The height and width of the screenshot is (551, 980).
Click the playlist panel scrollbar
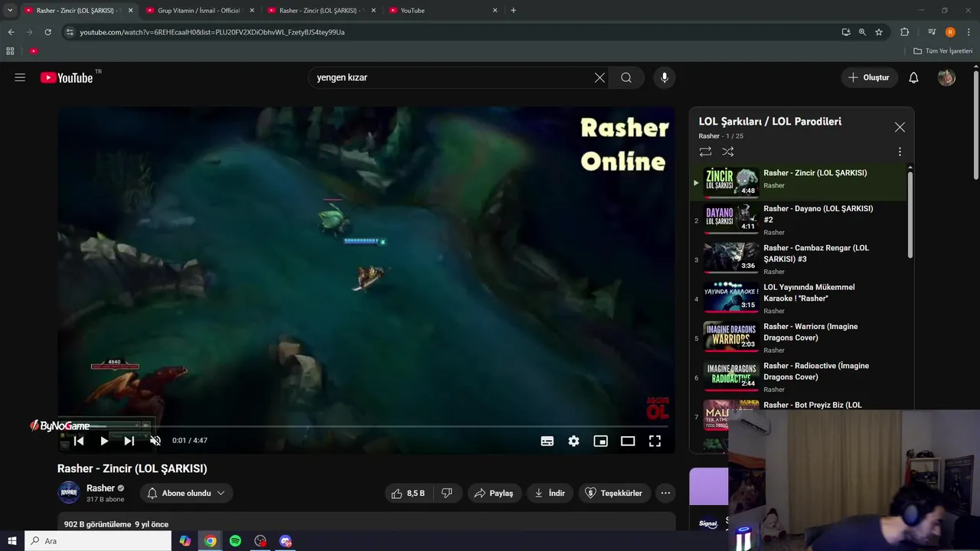click(x=910, y=214)
